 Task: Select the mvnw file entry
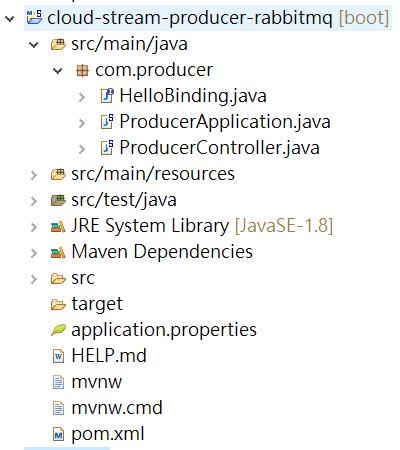87,382
